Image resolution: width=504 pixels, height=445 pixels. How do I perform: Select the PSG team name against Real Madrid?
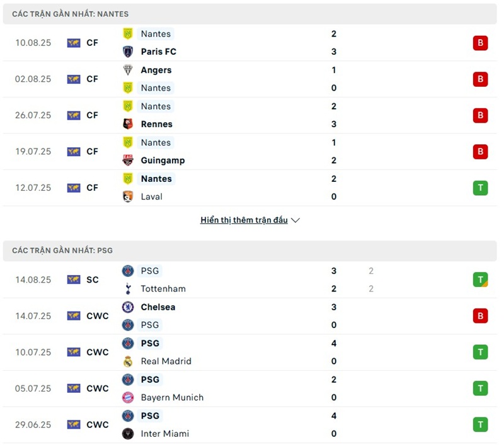click(x=150, y=344)
